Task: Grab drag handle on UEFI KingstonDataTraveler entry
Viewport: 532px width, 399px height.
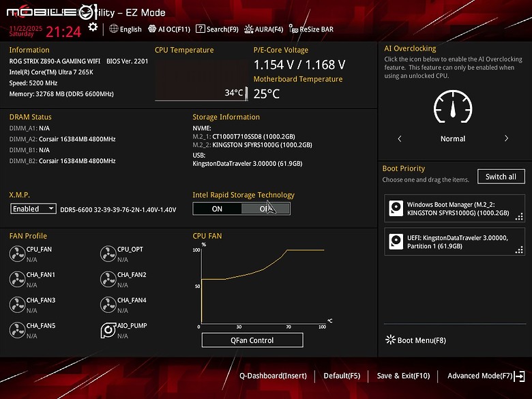Action: click(519, 250)
